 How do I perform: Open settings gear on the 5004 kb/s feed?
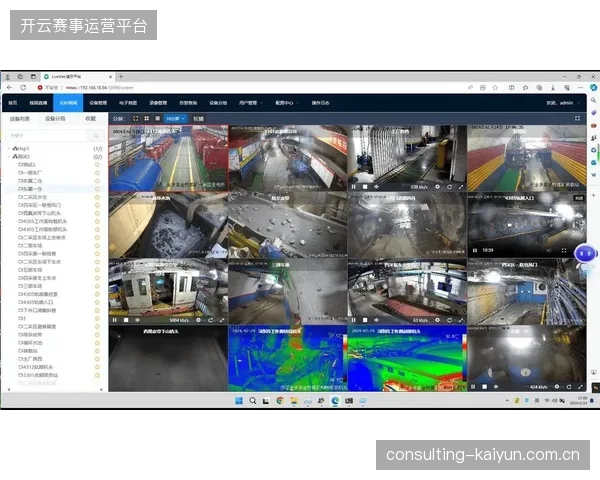[198, 320]
